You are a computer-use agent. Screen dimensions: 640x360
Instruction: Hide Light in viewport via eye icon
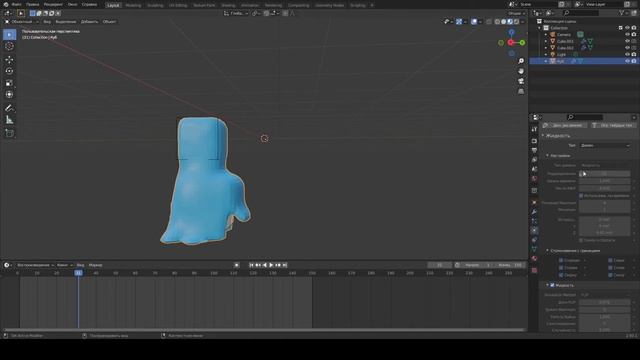(627, 54)
